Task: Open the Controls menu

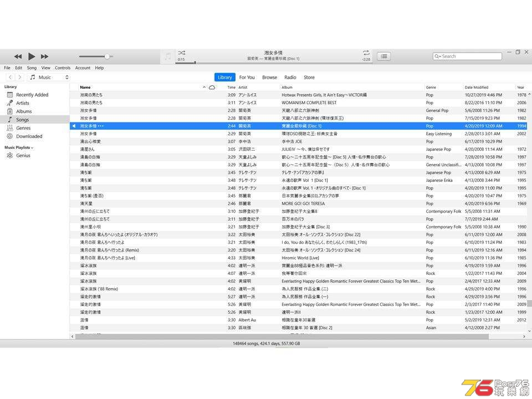Action: pos(63,68)
